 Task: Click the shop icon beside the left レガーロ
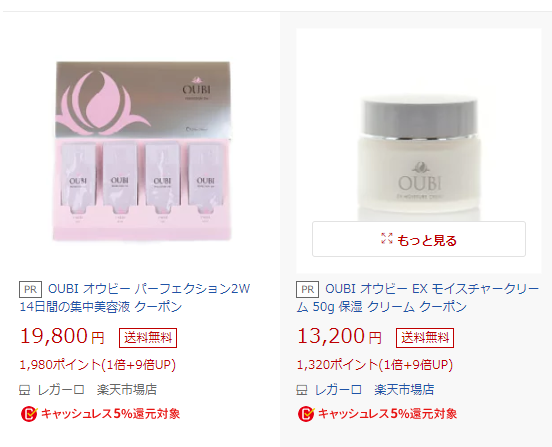tap(24, 390)
